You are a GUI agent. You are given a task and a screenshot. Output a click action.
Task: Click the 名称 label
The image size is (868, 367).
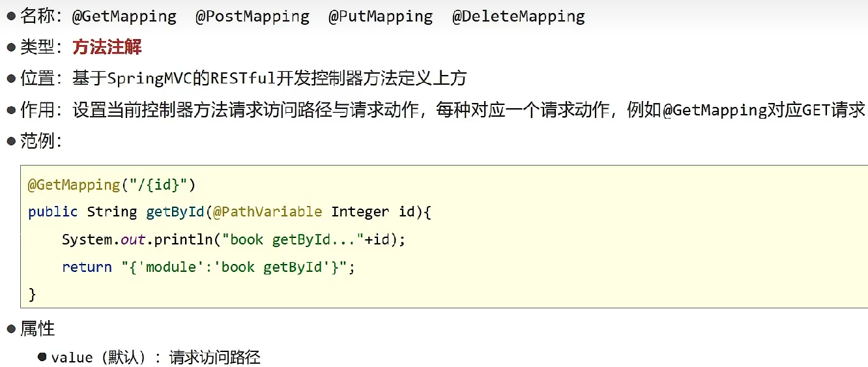(x=37, y=16)
